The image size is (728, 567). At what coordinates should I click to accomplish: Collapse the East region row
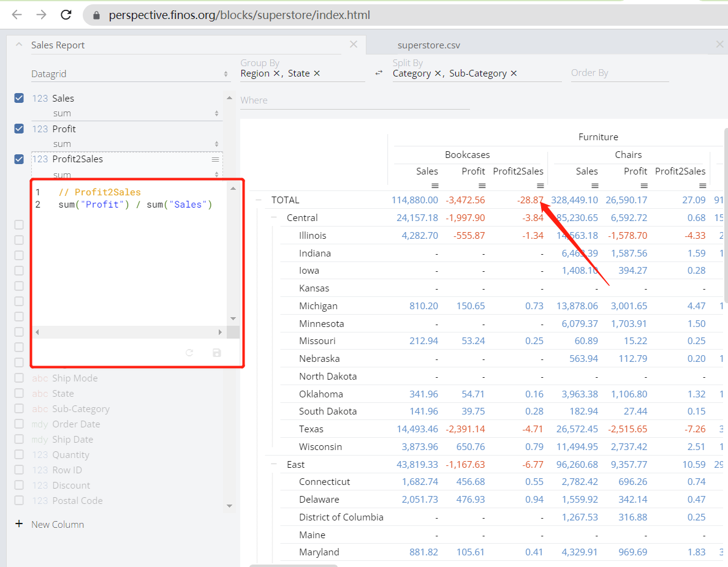click(x=274, y=465)
